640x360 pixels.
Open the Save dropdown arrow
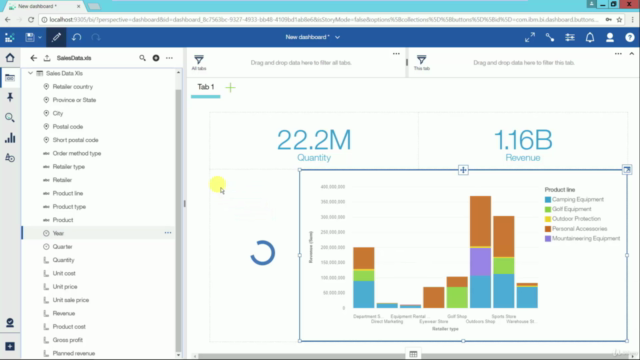40,38
